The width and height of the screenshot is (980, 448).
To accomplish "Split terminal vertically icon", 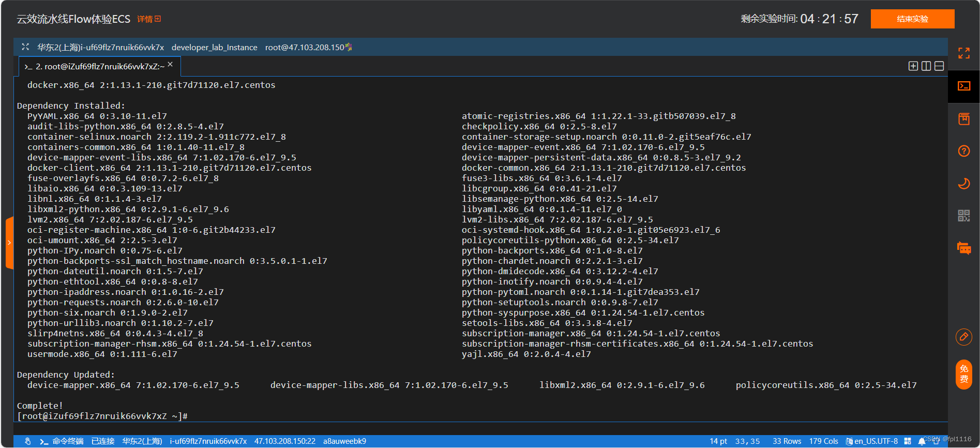I will pos(926,66).
